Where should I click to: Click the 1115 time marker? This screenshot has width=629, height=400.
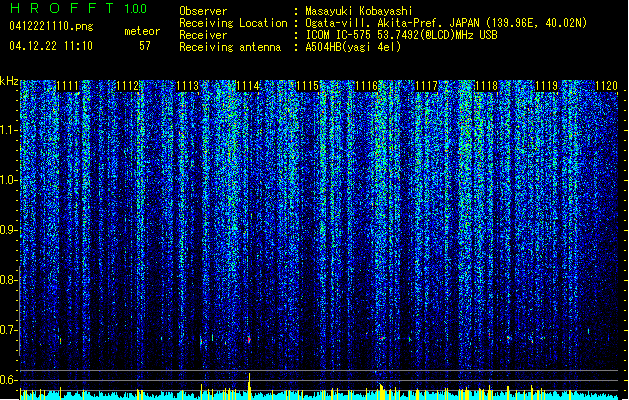click(307, 86)
